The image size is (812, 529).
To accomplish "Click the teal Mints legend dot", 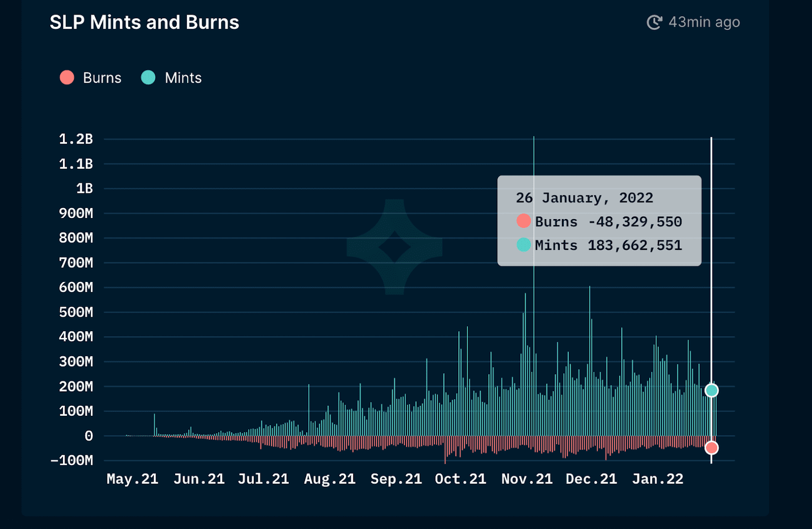I will (148, 77).
